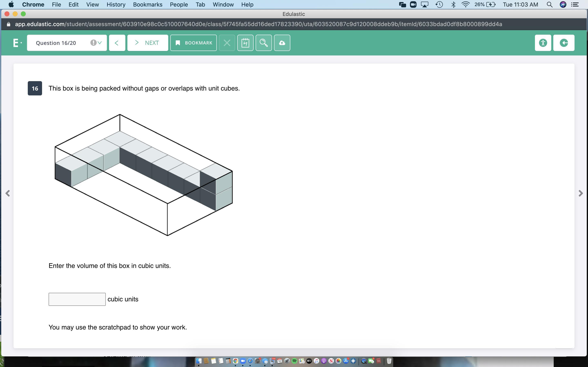588x367 pixels.
Task: Open the Spotify icon in dock
Action: 294,361
